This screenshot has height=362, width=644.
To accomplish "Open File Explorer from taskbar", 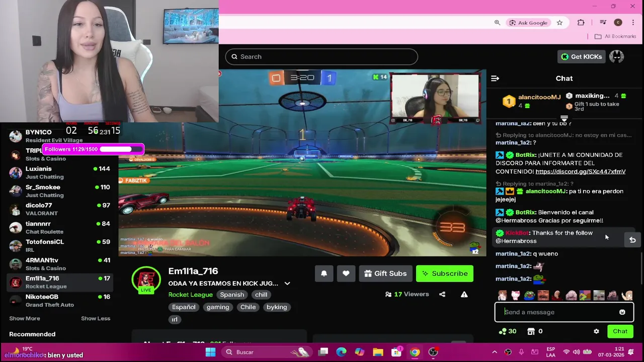I will (378, 352).
